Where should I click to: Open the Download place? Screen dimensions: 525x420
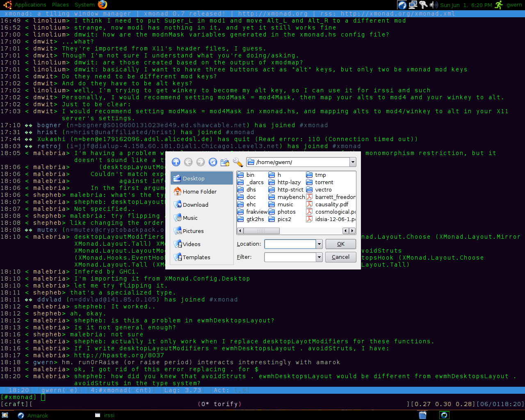[x=202, y=205]
